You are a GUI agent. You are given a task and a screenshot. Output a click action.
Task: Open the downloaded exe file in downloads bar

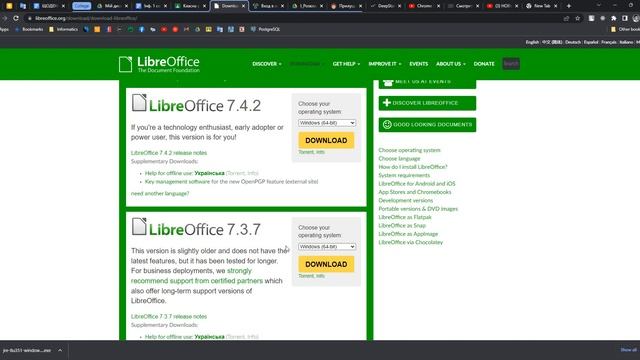(27, 350)
